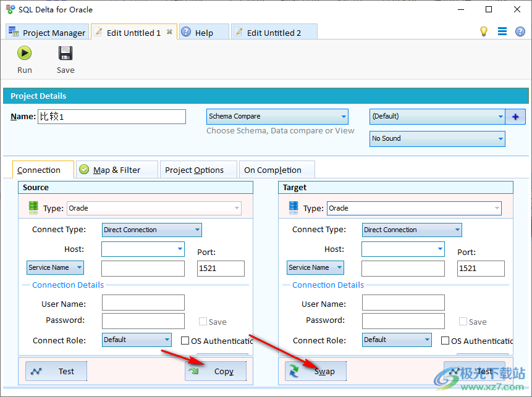Click the Source green database icon
This screenshot has height=397, width=532.
33,207
